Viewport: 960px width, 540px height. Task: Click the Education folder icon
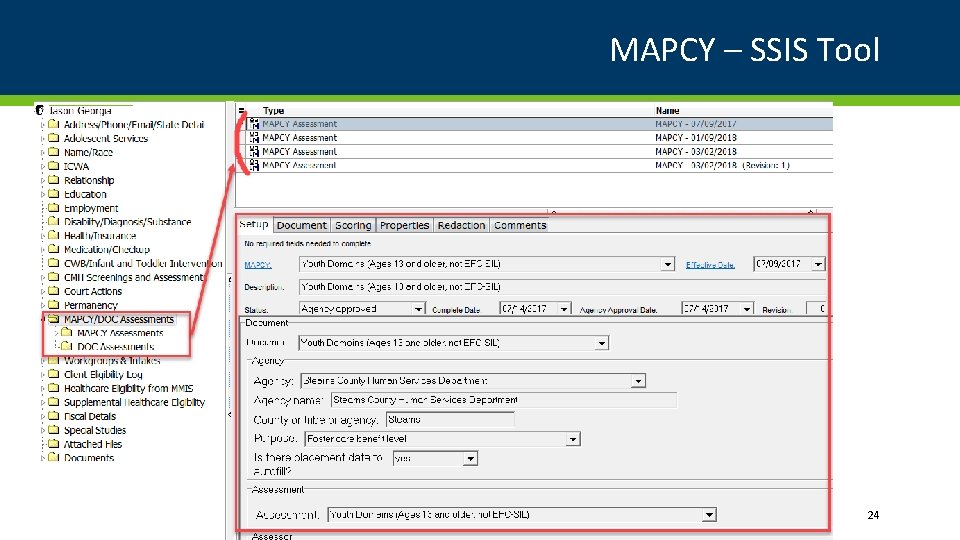[54, 194]
